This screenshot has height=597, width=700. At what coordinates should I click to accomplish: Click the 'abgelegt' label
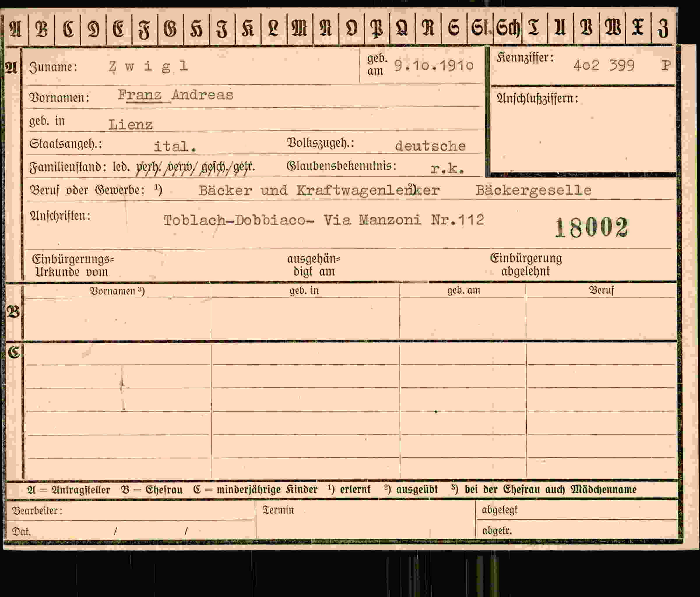click(x=499, y=510)
